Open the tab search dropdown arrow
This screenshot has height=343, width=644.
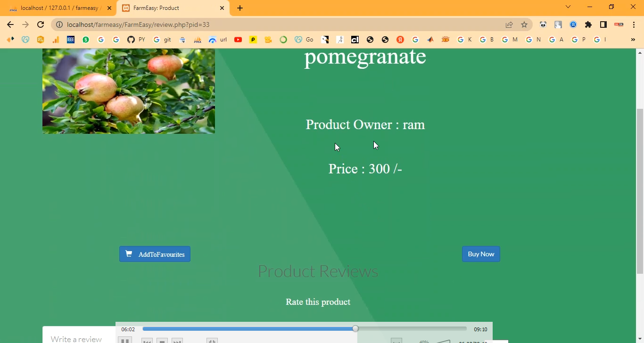[x=568, y=7]
